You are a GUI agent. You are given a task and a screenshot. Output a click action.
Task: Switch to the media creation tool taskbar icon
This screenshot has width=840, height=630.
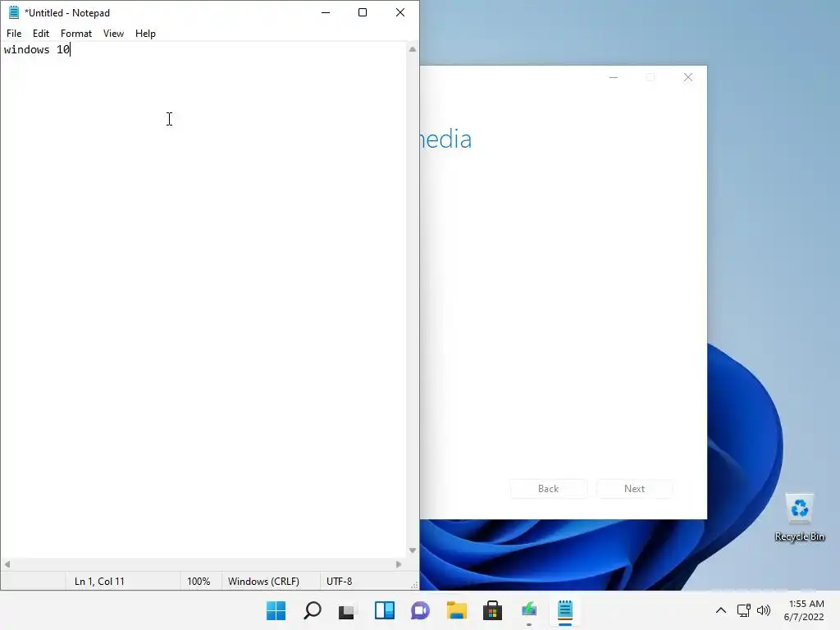(x=529, y=610)
